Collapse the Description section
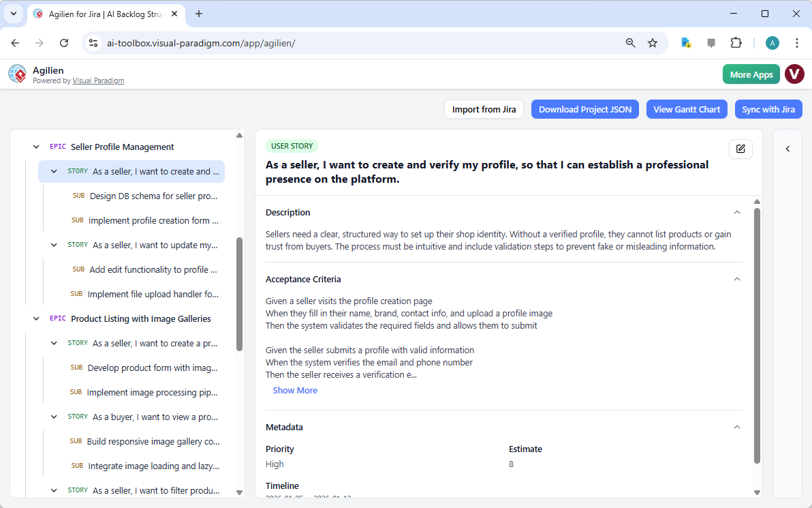 (736, 212)
